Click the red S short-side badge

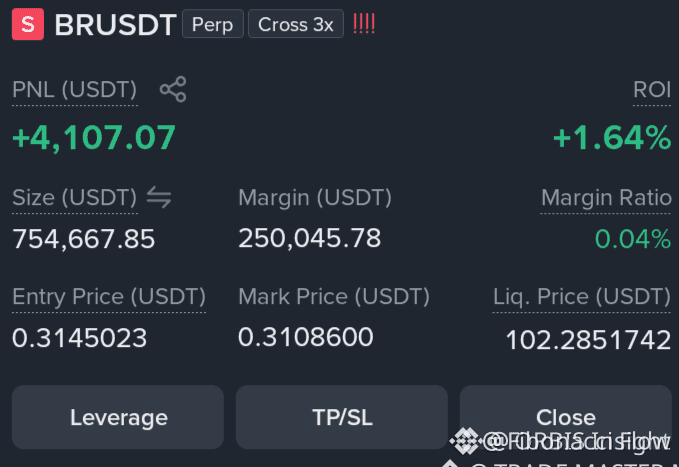[28, 24]
